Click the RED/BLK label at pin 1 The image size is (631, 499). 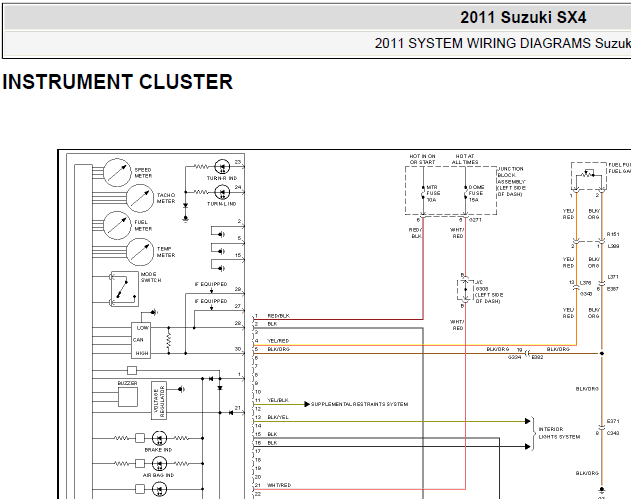(x=278, y=316)
